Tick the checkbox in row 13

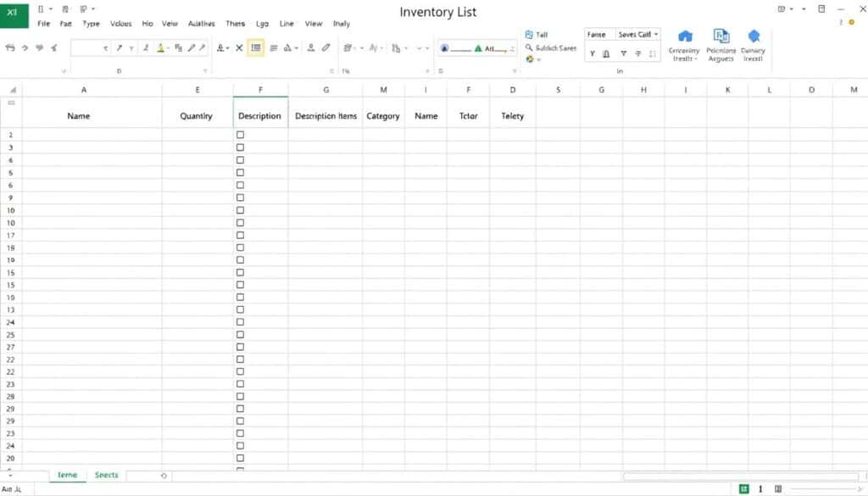[x=240, y=309]
